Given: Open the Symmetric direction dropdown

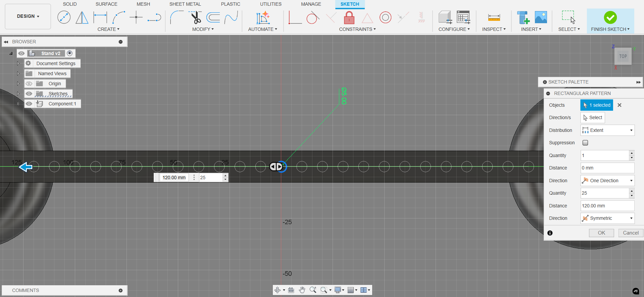Looking at the screenshot, I should tap(607, 218).
